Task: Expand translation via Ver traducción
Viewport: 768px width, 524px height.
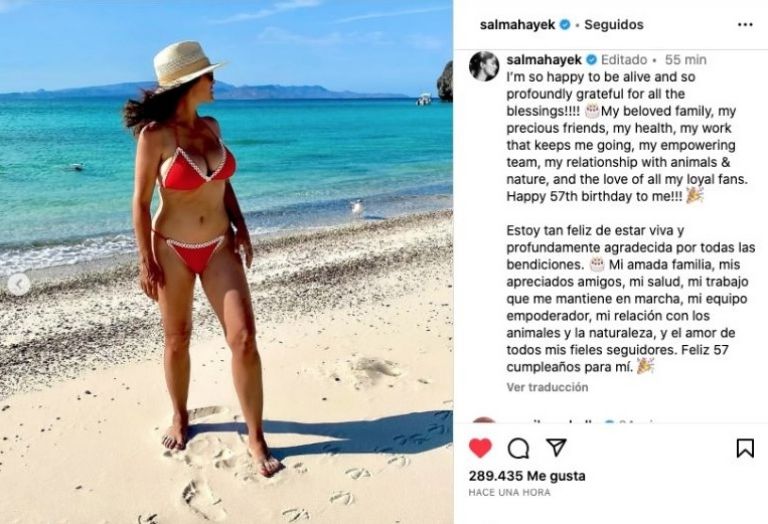Action: pyautogui.click(x=547, y=387)
